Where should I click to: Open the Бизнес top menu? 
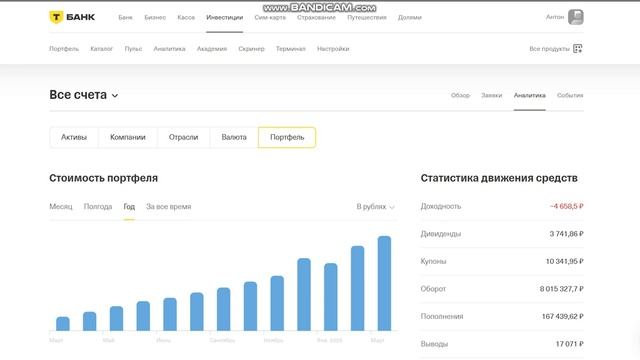155,18
